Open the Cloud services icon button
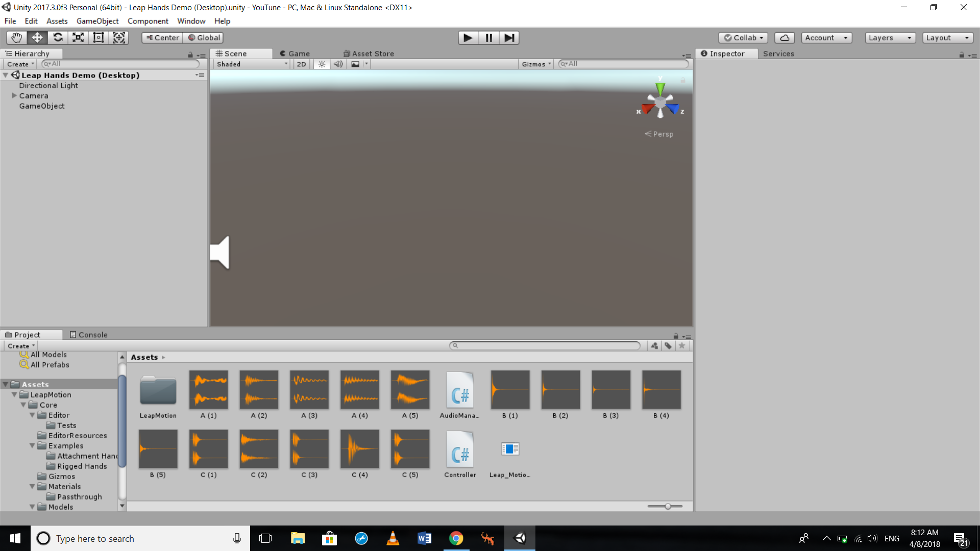Image resolution: width=980 pixels, height=551 pixels. click(785, 38)
